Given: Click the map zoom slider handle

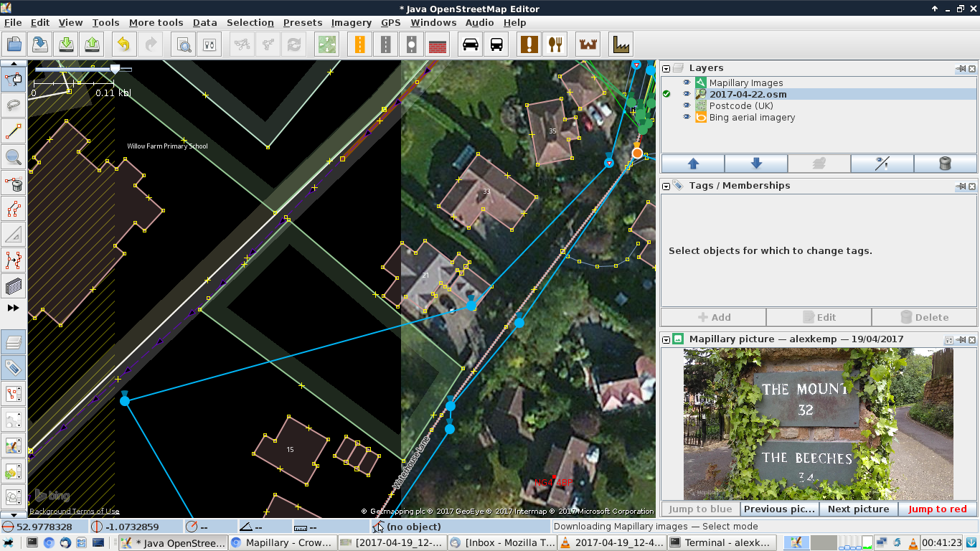Looking at the screenshot, I should tap(115, 69).
